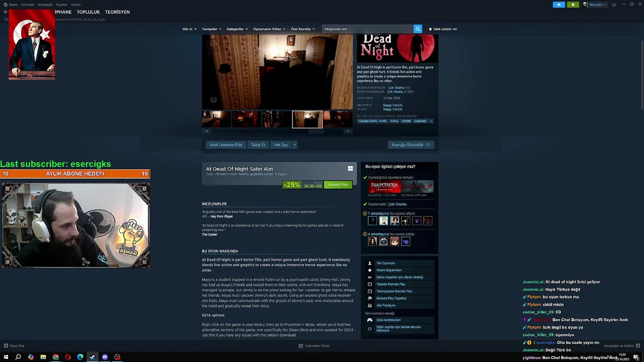The height and width of the screenshot is (362, 644).
Task: Open the Görünüm menu
Action: tap(28, 5)
